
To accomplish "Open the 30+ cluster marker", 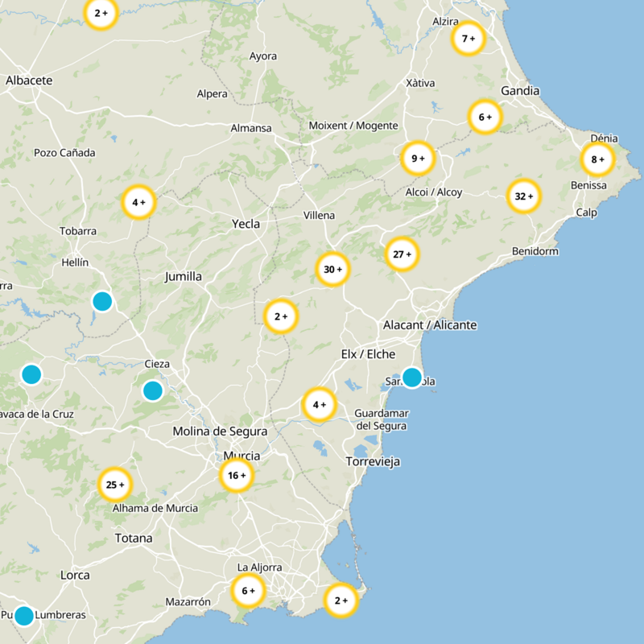I will (332, 270).
